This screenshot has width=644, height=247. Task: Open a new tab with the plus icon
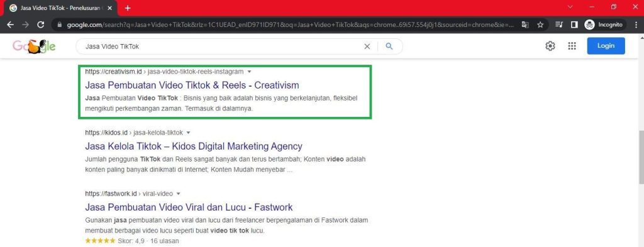(x=128, y=8)
